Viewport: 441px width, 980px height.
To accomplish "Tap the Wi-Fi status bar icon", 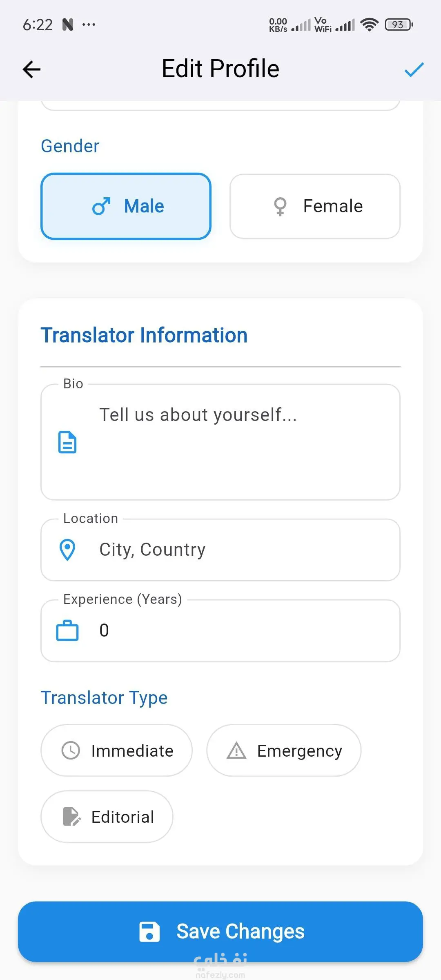I will click(x=369, y=25).
